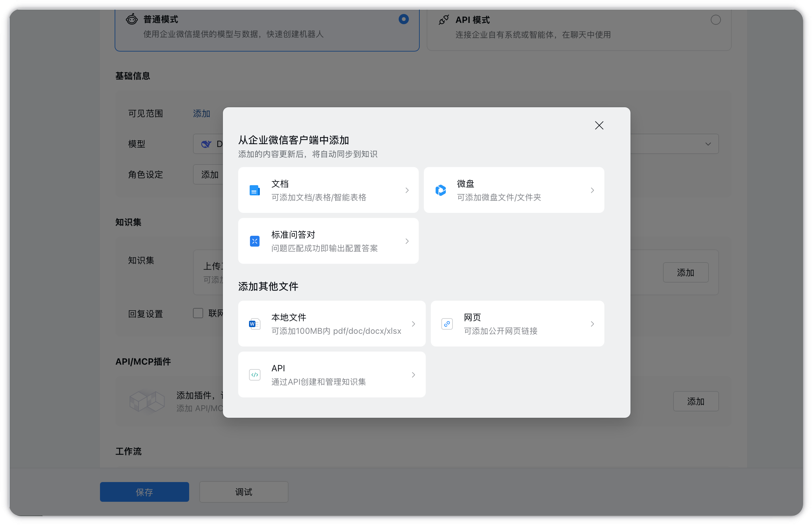Click description 问题匹配成功即输出配置答案
The height and width of the screenshot is (525, 812).
point(324,248)
